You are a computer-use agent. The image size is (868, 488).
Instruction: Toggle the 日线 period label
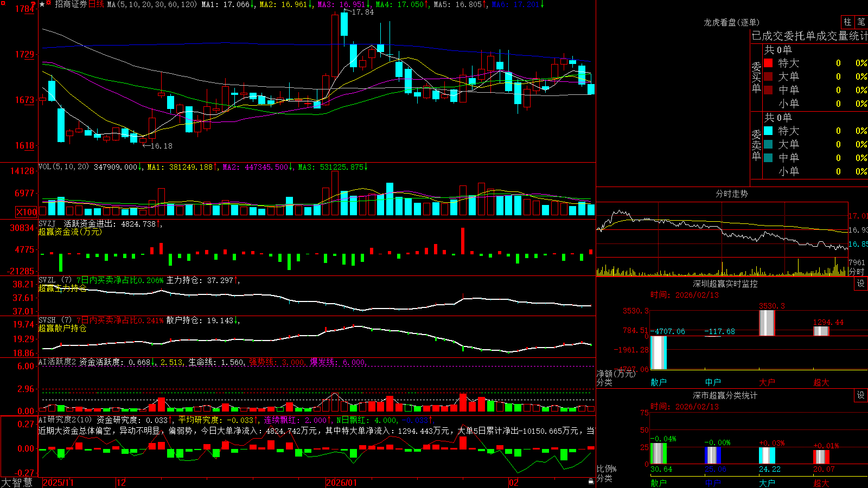[96, 4]
